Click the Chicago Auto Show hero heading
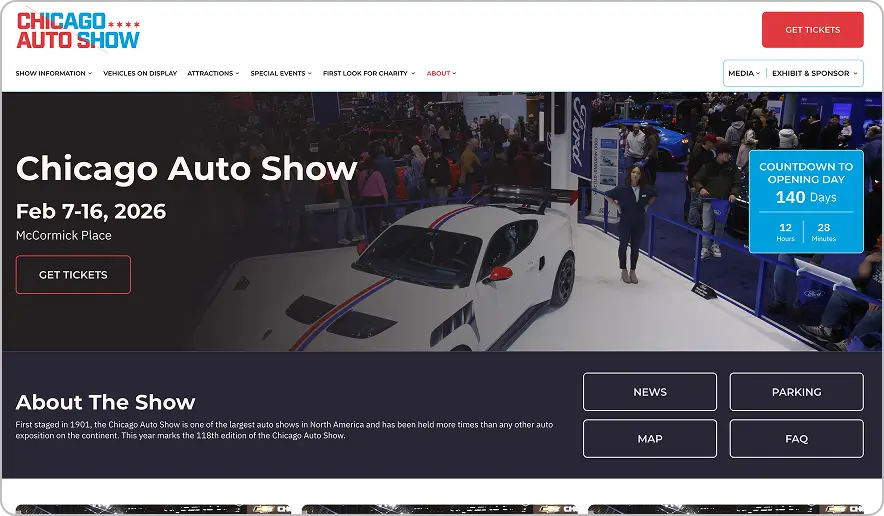 click(186, 168)
